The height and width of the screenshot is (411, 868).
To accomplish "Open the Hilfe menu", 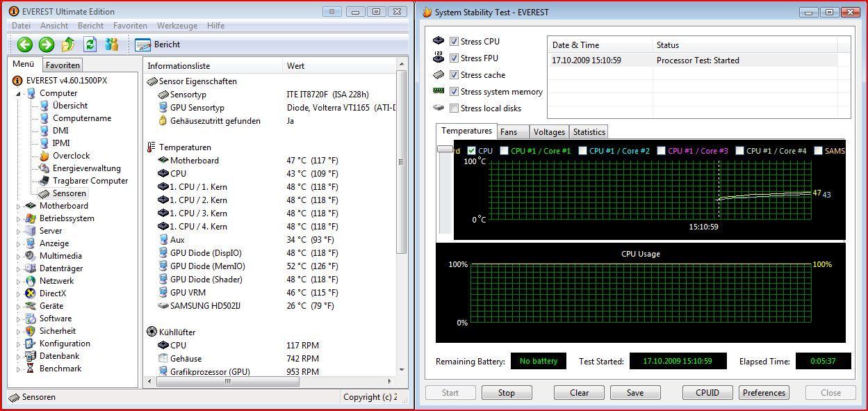I will click(215, 26).
